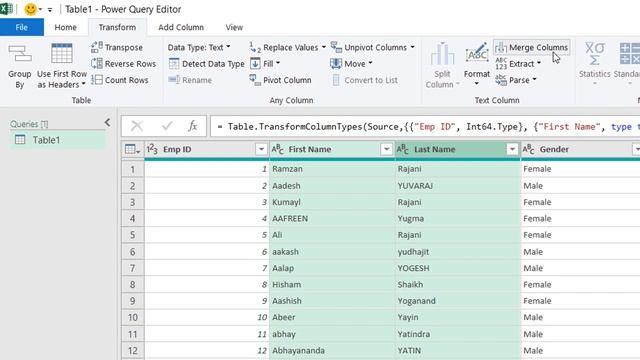Click the Excel application icon
Image resolution: width=640 pixels, height=360 pixels.
(x=6, y=9)
